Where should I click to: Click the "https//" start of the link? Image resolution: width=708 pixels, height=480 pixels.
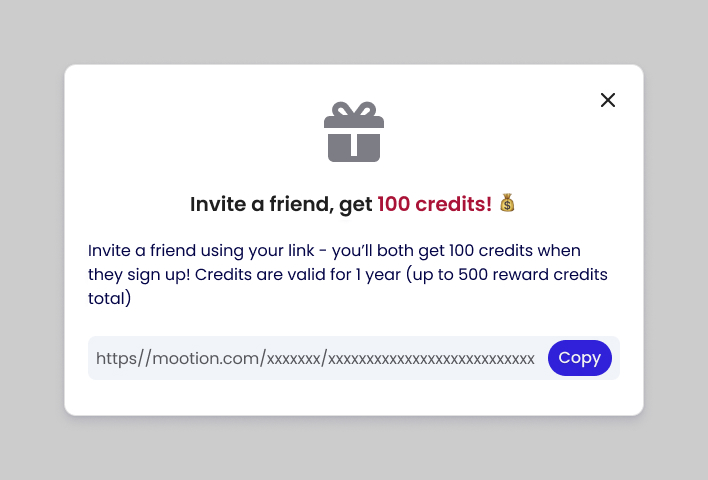pos(122,358)
